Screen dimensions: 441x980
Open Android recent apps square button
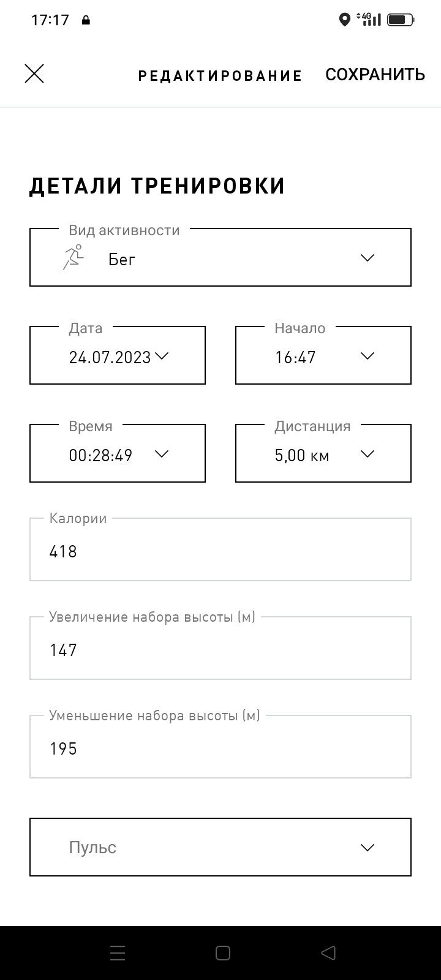pos(223,953)
